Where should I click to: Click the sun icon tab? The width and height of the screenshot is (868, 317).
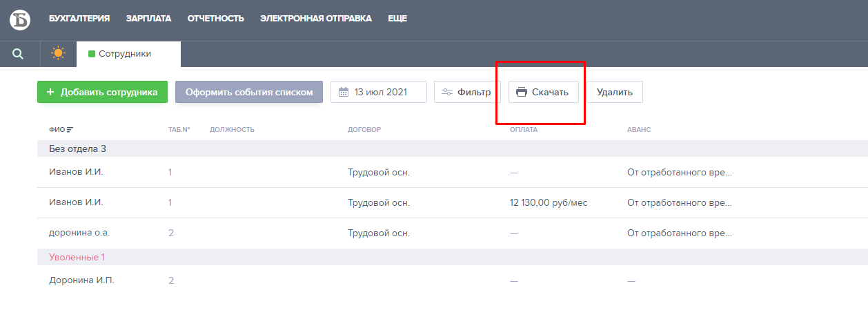click(x=59, y=54)
